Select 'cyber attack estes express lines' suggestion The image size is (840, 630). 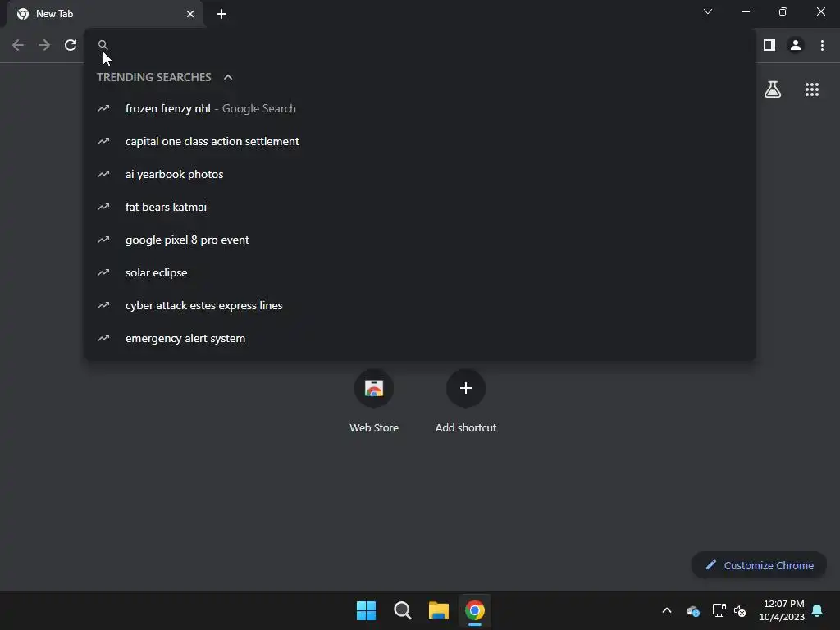click(x=420, y=305)
